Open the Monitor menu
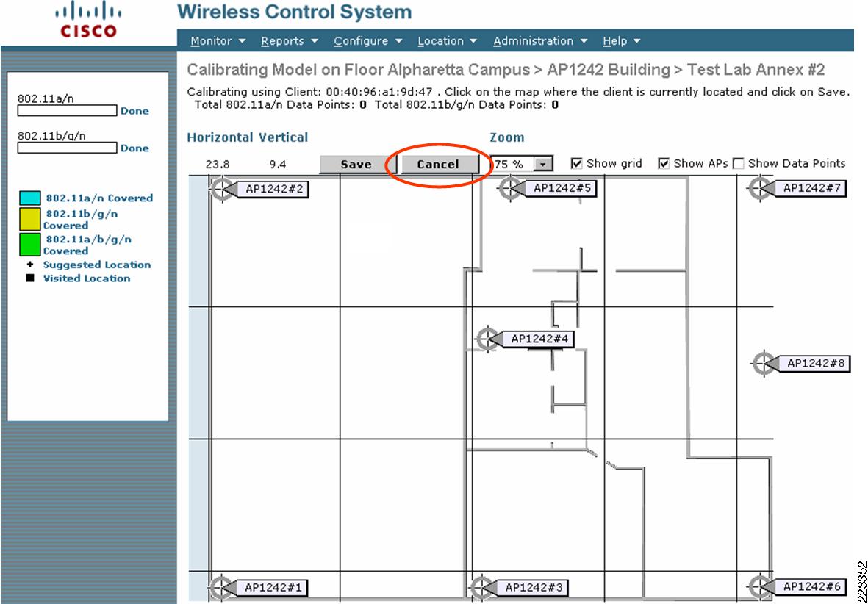The width and height of the screenshot is (868, 604). [x=218, y=41]
